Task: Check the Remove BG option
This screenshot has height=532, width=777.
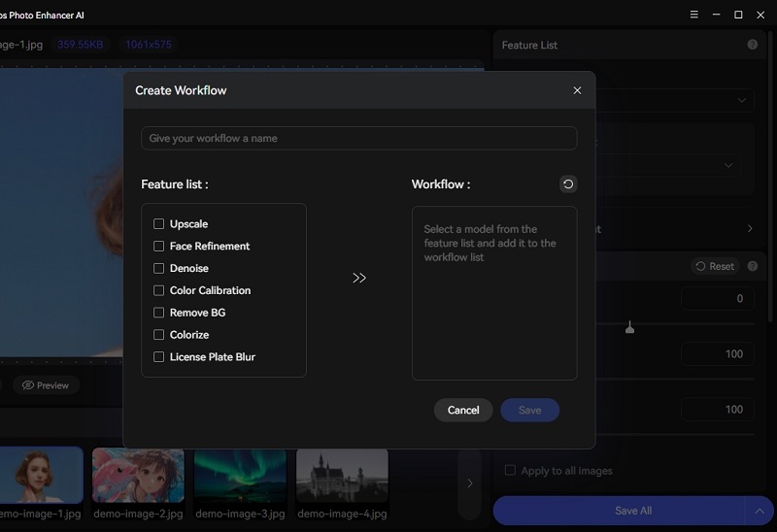Action: [x=158, y=313]
